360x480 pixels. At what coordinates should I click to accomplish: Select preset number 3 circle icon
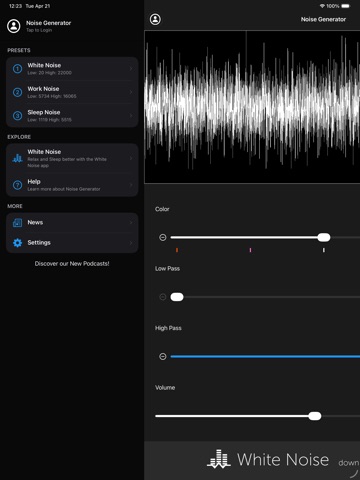[17, 116]
